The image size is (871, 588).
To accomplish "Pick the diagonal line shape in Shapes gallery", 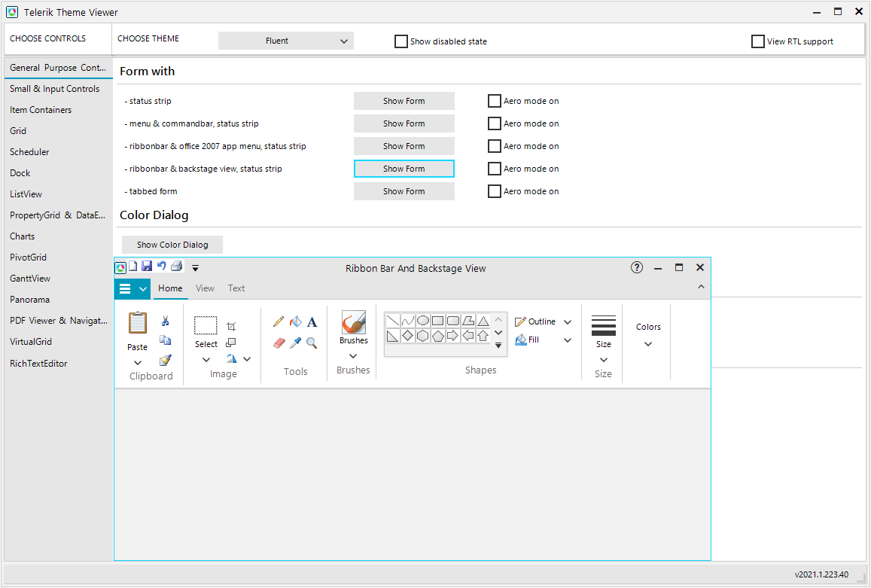I will click(x=393, y=321).
